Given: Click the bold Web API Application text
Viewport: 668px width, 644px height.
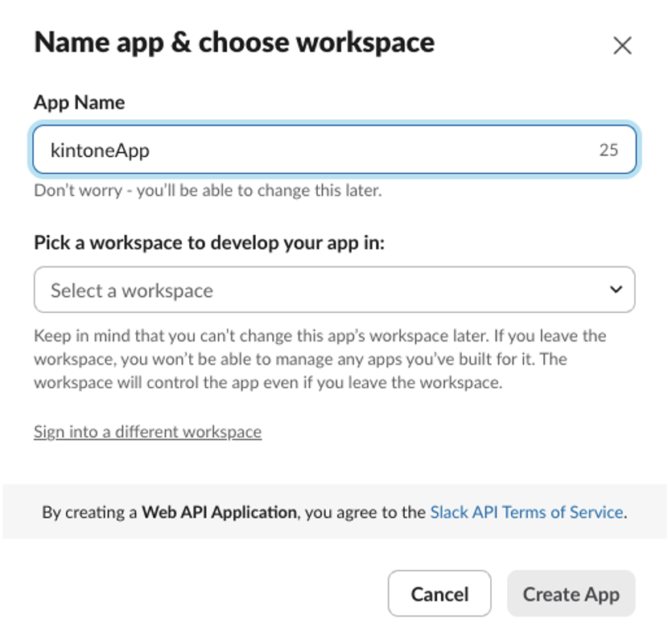Looking at the screenshot, I should click(219, 512).
